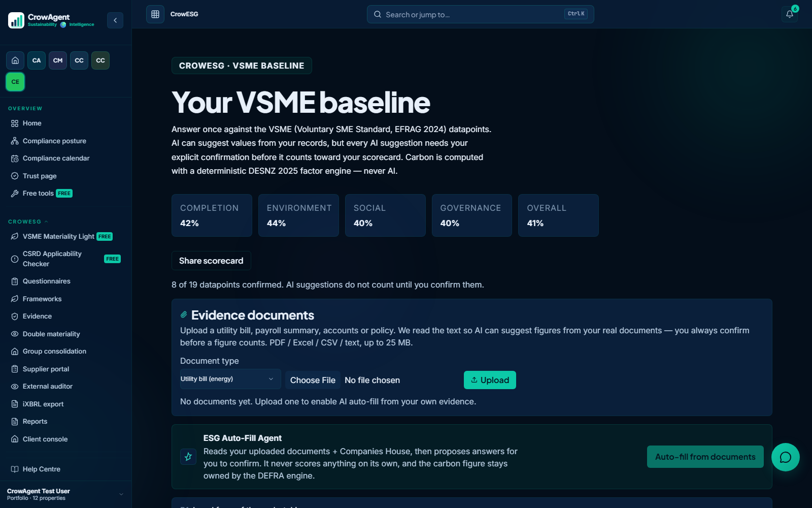Click the CROWESG · VSME BASELINE tag

242,66
